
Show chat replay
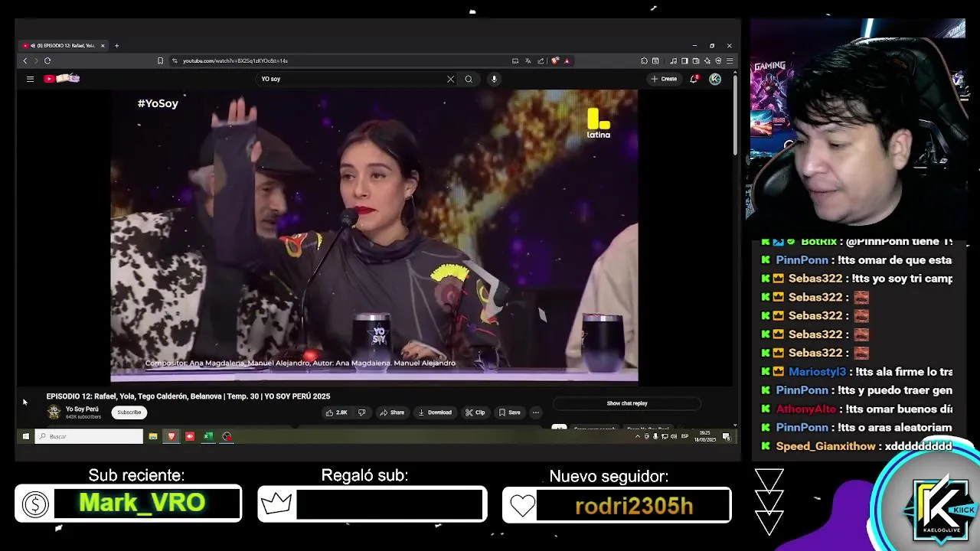click(627, 403)
